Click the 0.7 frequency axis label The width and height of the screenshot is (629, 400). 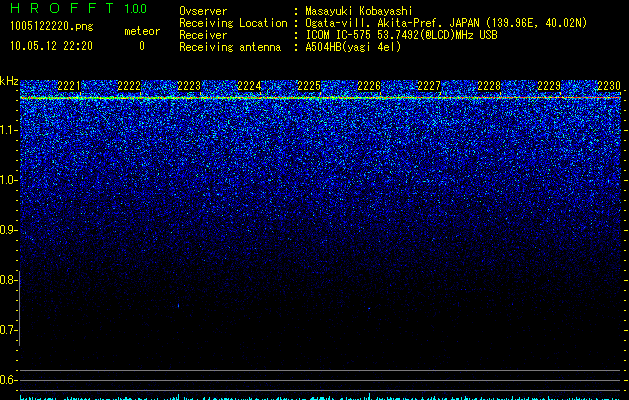click(x=8, y=330)
